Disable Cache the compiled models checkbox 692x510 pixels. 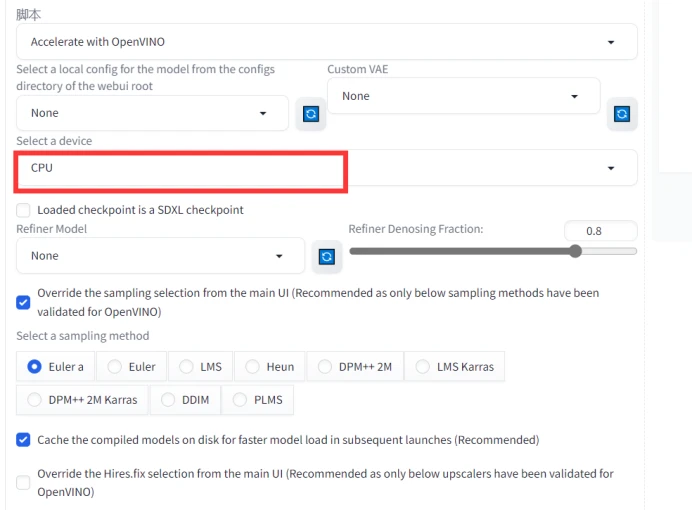click(x=24, y=439)
